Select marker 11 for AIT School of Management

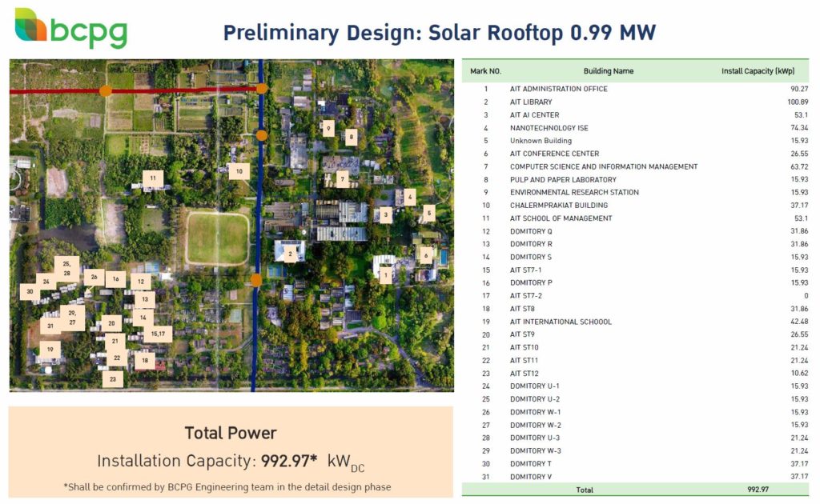click(152, 178)
